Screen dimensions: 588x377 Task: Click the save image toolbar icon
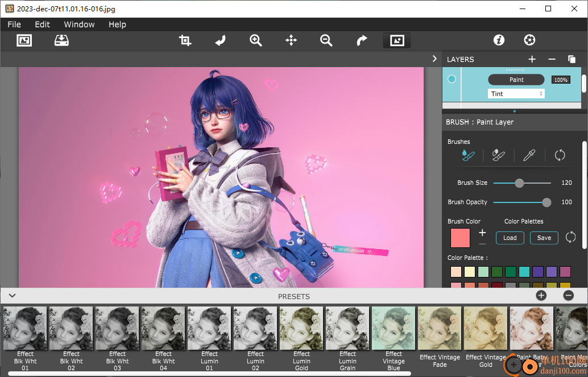tap(61, 40)
